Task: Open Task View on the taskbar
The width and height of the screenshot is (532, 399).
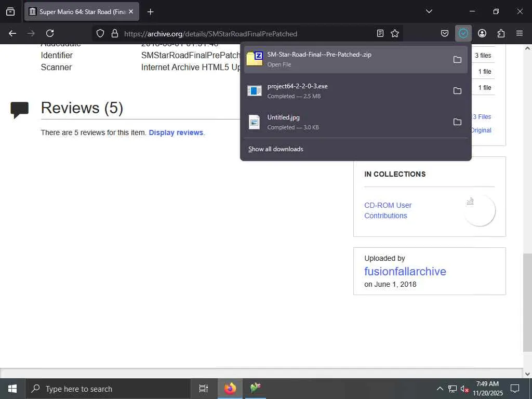Action: [203, 389]
